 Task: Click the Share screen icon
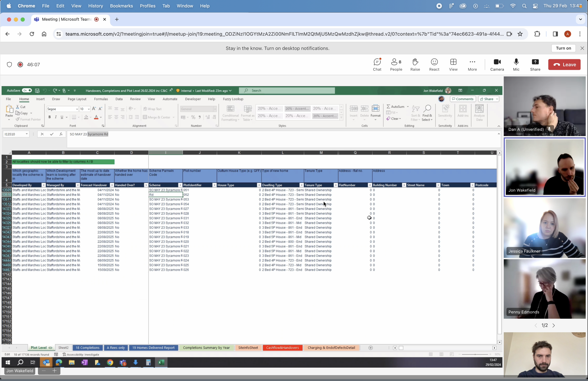[x=535, y=65]
